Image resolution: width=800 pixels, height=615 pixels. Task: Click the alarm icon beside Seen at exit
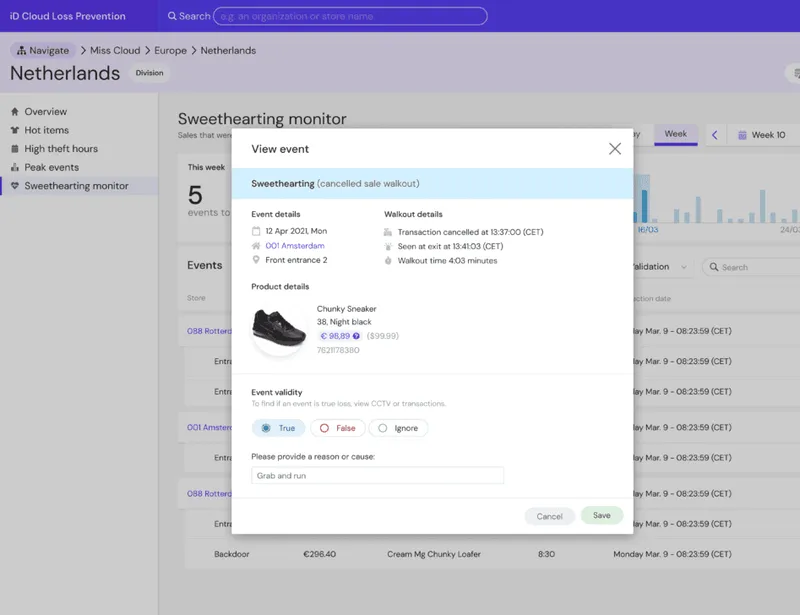click(388, 247)
